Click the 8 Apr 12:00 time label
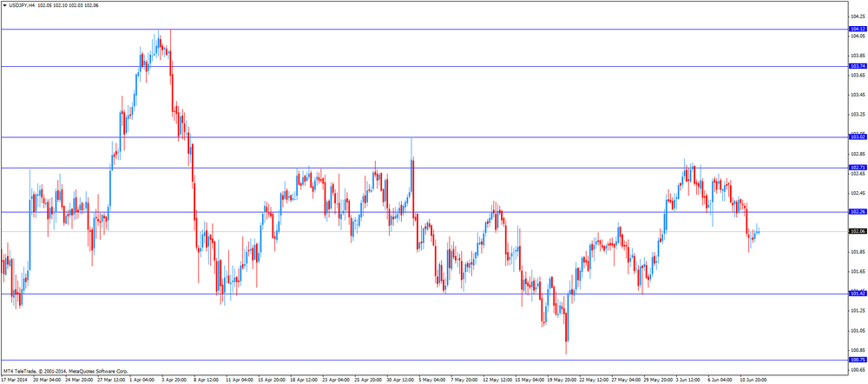The height and width of the screenshot is (384, 868). point(208,380)
